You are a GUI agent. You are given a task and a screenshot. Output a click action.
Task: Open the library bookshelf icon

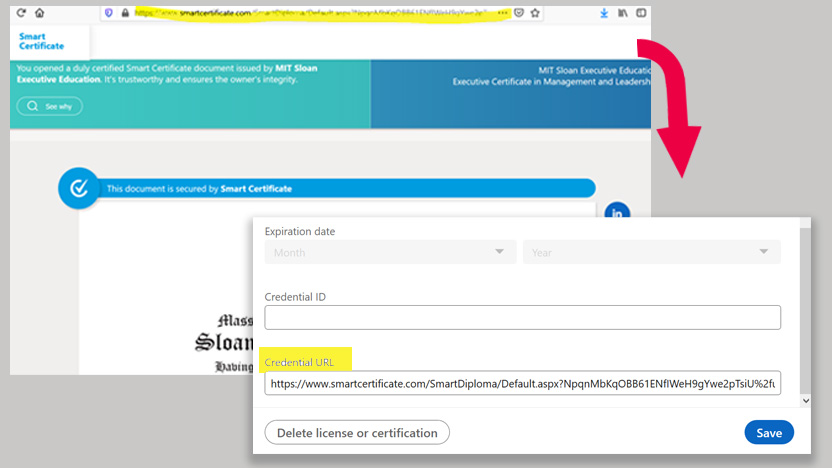coord(622,13)
